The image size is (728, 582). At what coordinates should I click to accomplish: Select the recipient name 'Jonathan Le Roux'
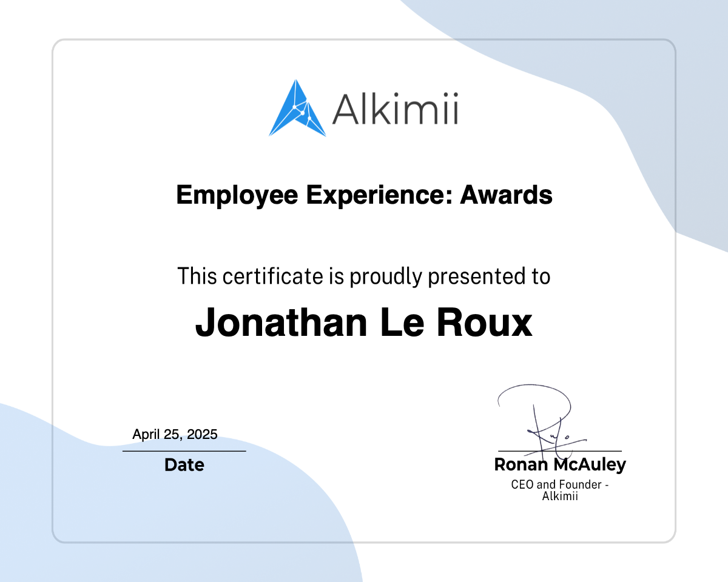[x=364, y=323]
